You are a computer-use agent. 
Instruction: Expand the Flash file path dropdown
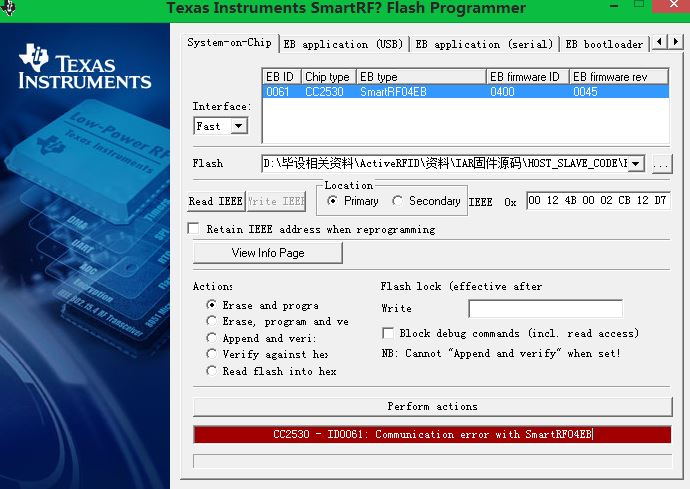click(635, 164)
